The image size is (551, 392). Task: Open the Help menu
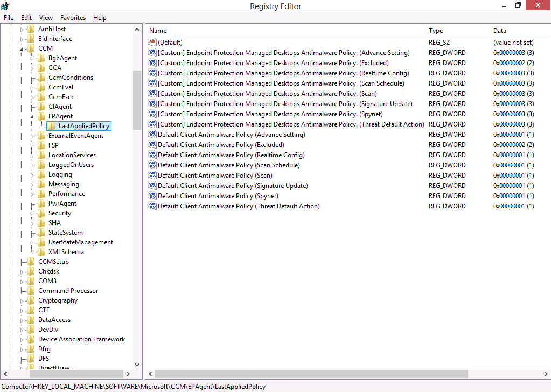click(100, 18)
